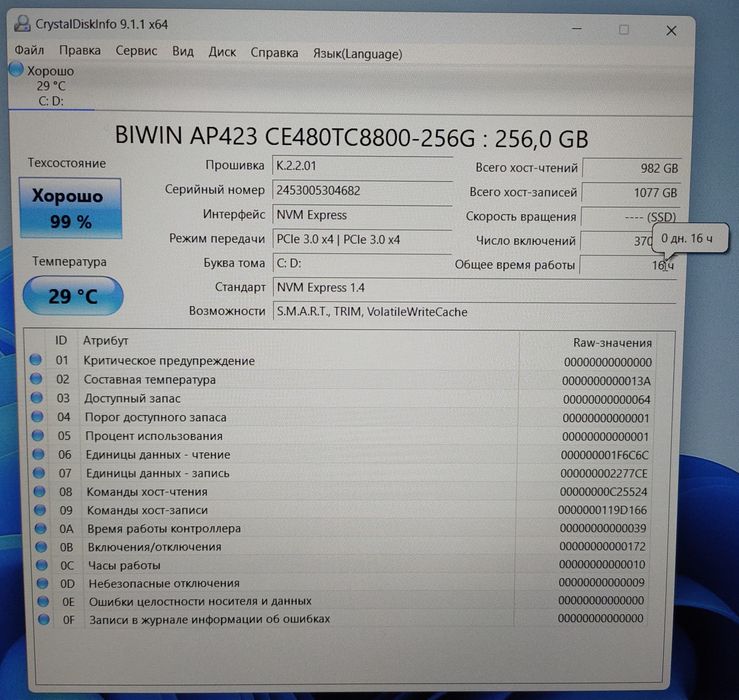Click the Скорость вращения value field

click(x=631, y=217)
